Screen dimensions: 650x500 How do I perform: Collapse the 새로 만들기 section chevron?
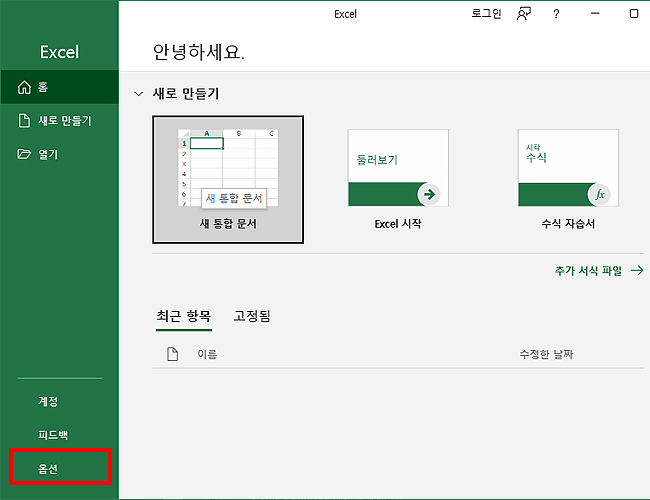(138, 94)
